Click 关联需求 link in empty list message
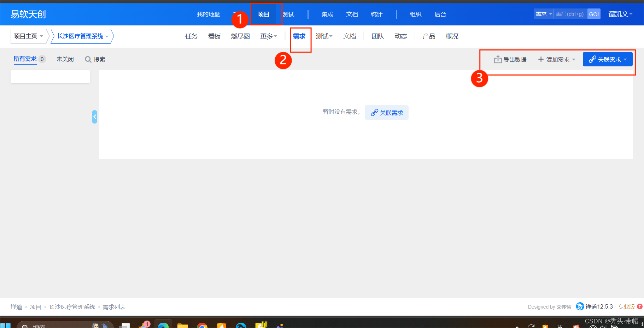644x328 pixels. coord(387,113)
